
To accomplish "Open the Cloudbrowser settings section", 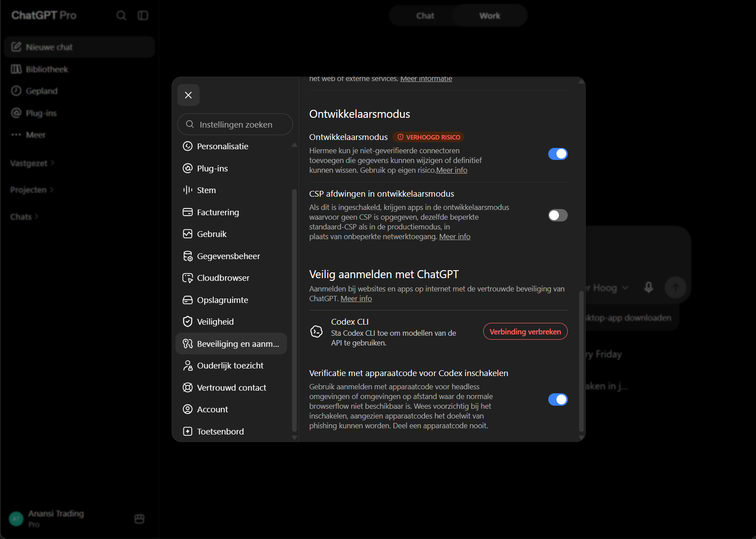I will point(231,278).
